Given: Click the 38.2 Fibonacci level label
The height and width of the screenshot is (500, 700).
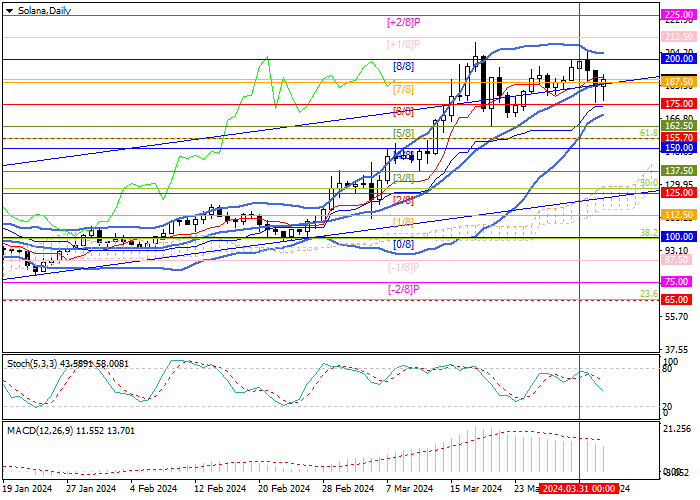Looking at the screenshot, I should coord(649,232).
